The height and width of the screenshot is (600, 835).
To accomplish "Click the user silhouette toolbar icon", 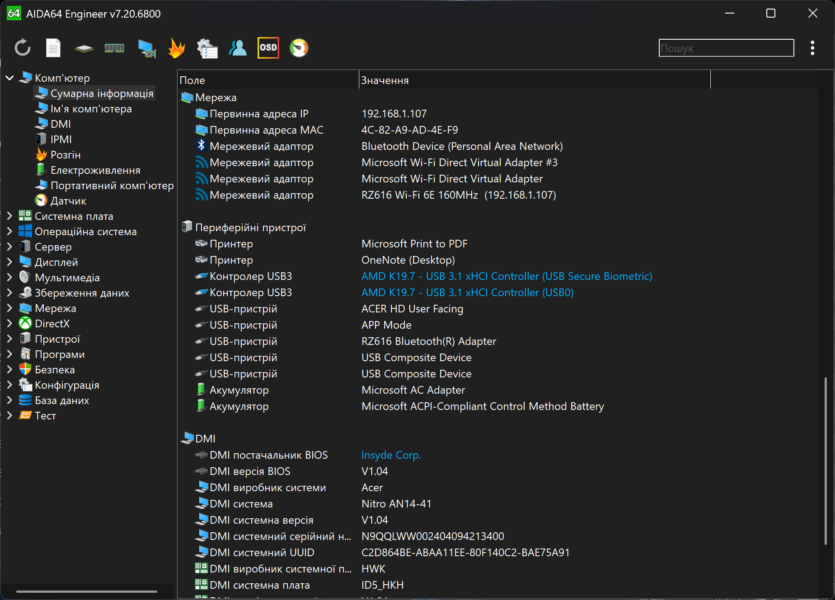I will (238, 48).
